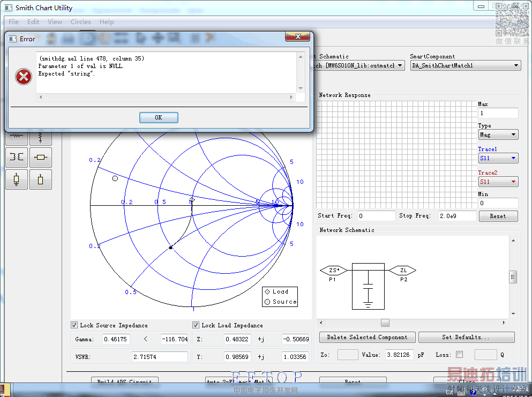Toggle Lock Load Impedance checkbox
532x397 pixels.
(x=196, y=325)
